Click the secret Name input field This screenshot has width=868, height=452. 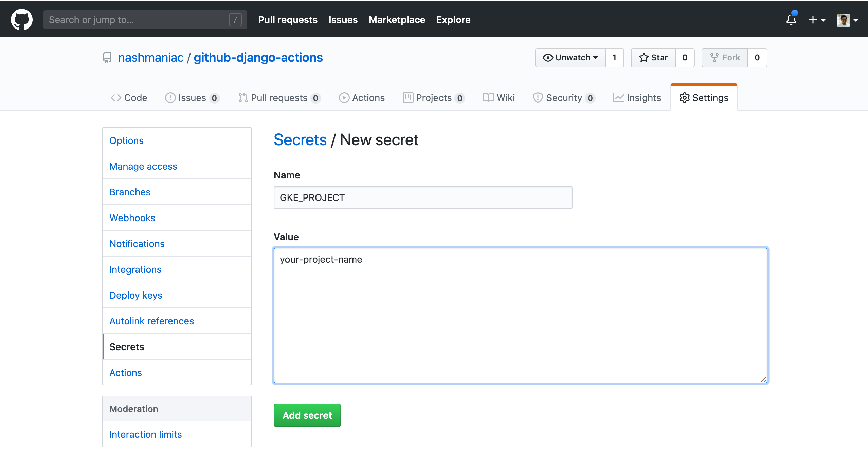(x=423, y=197)
